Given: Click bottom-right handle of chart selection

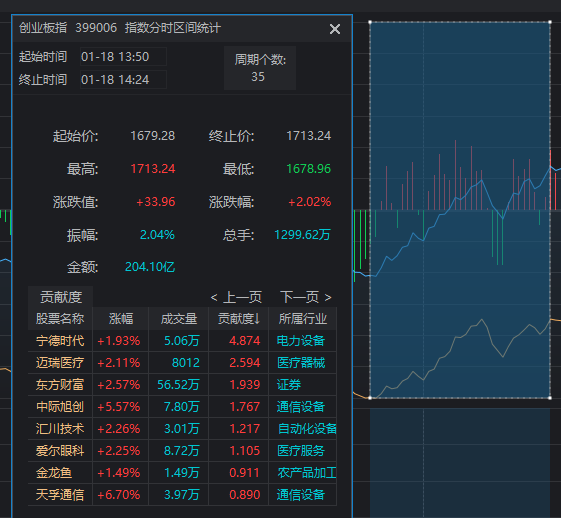Looking at the screenshot, I should pos(550,398).
